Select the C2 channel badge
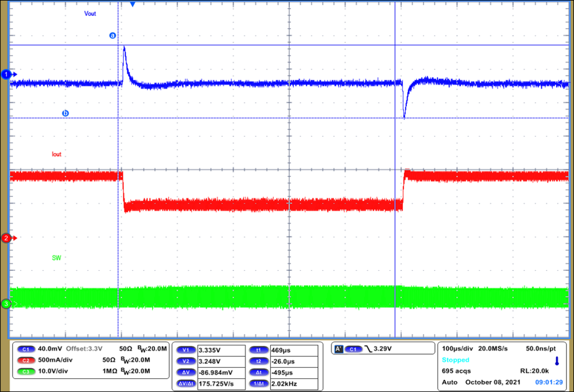 click(25, 360)
